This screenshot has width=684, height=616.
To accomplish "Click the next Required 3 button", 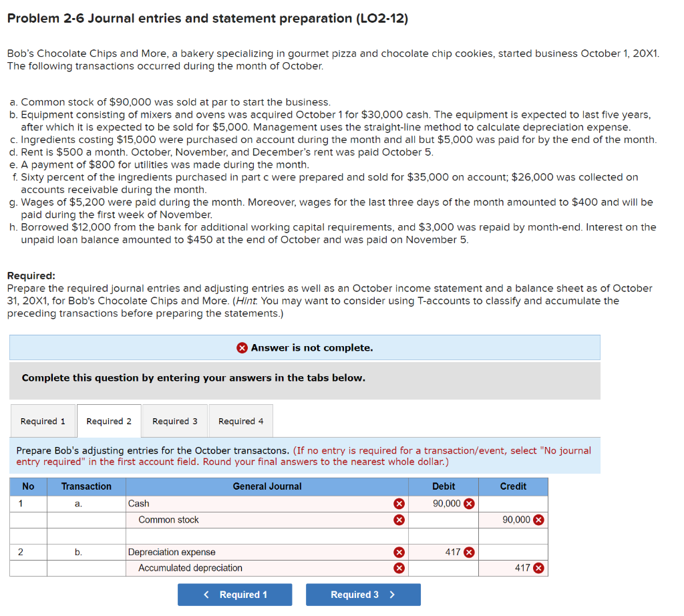I will point(363,595).
